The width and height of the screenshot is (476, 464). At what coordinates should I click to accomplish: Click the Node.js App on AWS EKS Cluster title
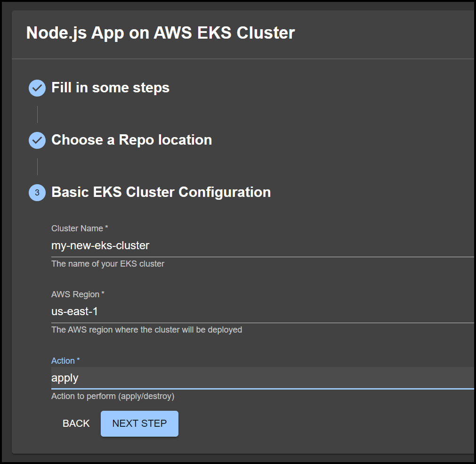[x=161, y=33]
